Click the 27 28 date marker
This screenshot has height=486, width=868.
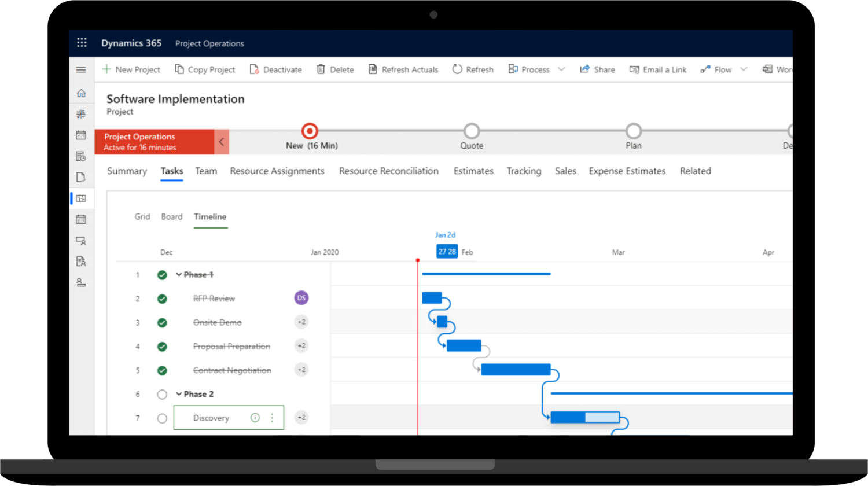point(447,251)
